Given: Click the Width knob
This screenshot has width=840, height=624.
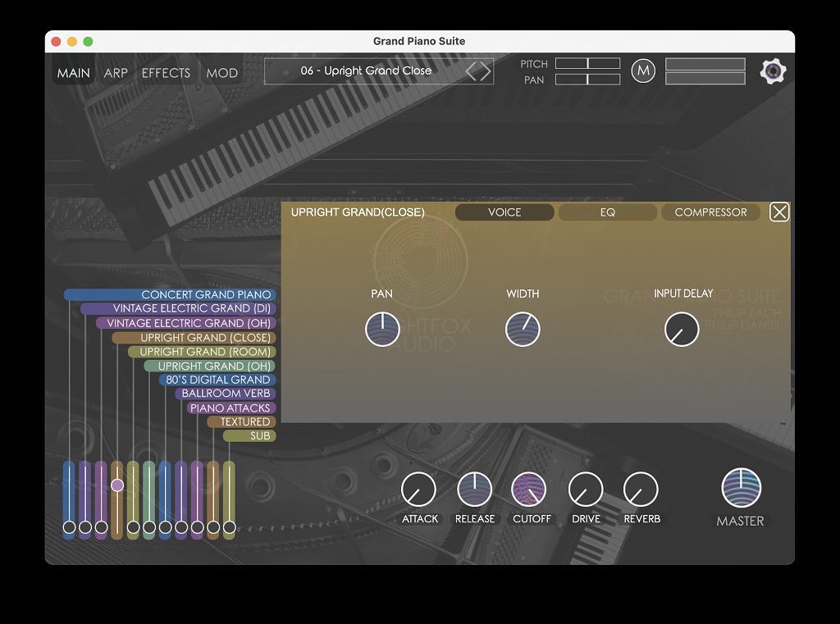Looking at the screenshot, I should click(x=523, y=330).
